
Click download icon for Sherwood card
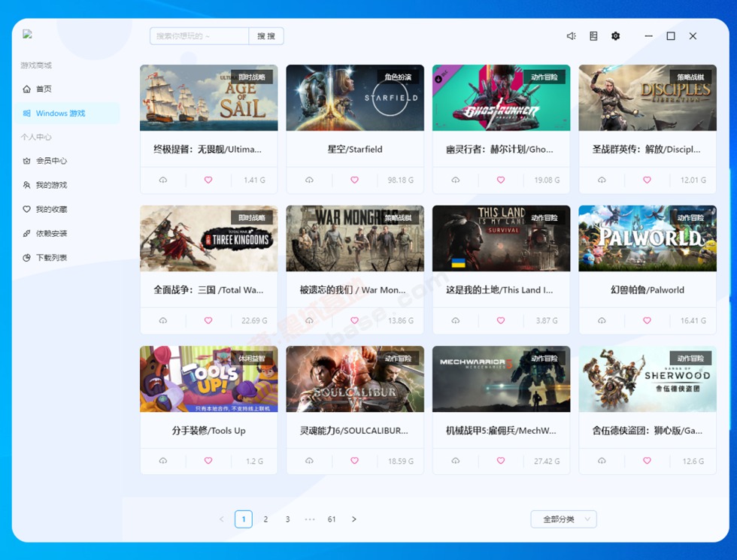coord(602,461)
